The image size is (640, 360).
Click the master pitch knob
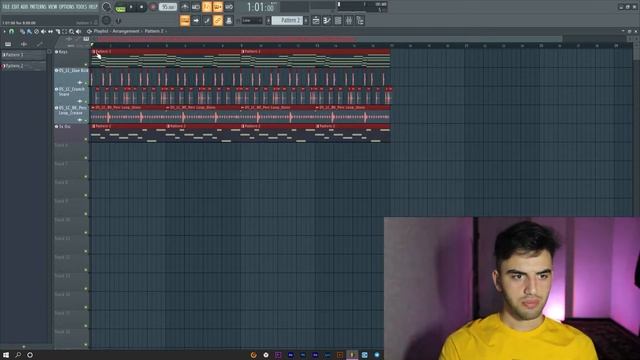pyautogui.click(x=106, y=20)
